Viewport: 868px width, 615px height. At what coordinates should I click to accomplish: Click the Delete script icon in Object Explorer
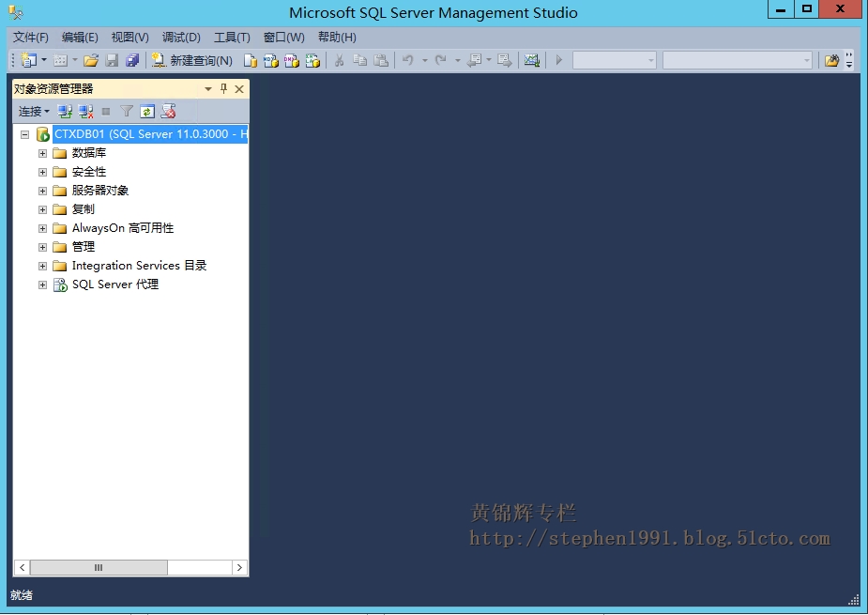point(168,112)
